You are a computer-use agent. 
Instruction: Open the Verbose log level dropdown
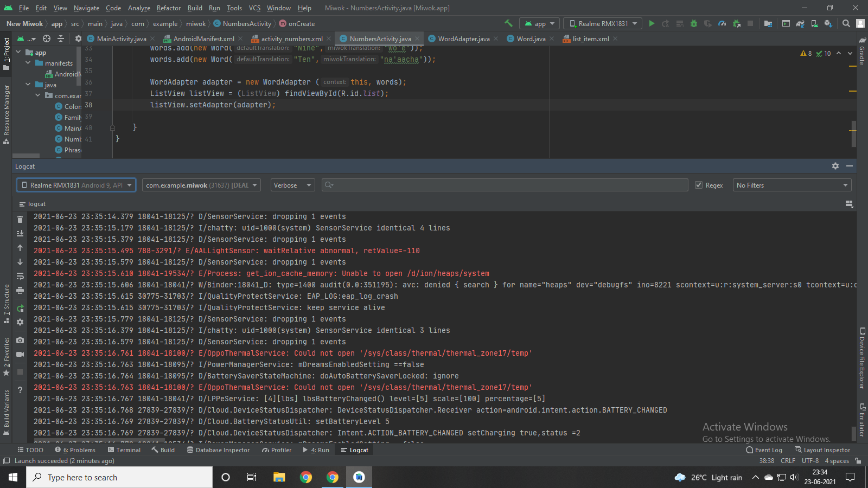(x=292, y=185)
